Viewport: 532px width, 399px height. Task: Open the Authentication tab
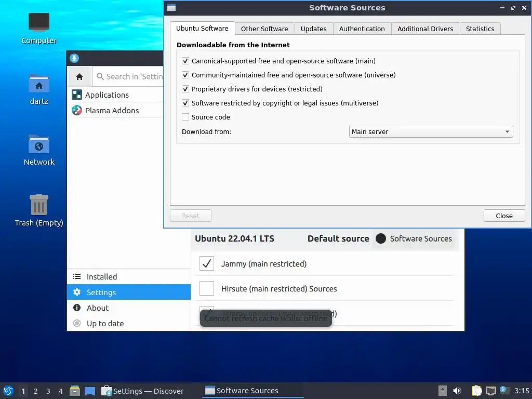click(x=362, y=29)
